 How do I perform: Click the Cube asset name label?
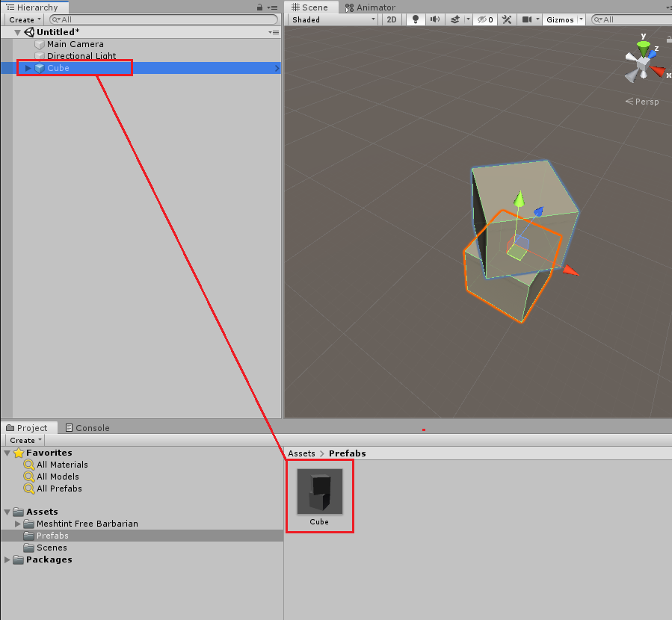319,522
